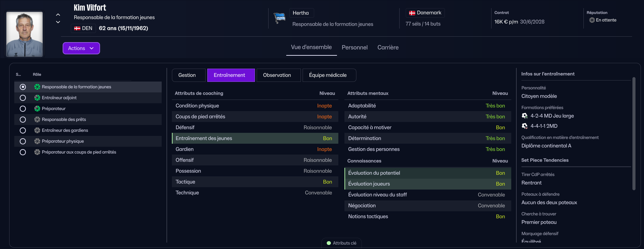Switch to the Carrière tab

[x=388, y=48]
